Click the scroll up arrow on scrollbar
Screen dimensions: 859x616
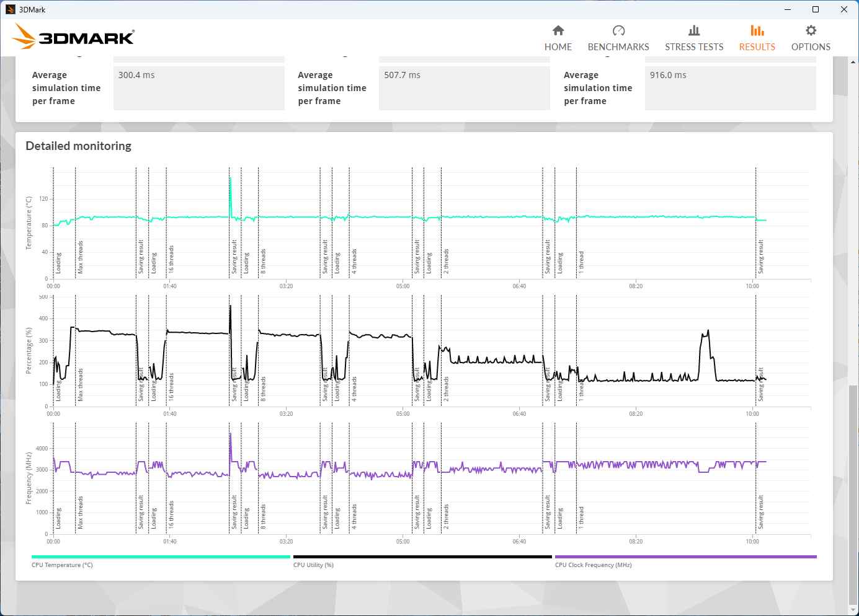tap(853, 62)
